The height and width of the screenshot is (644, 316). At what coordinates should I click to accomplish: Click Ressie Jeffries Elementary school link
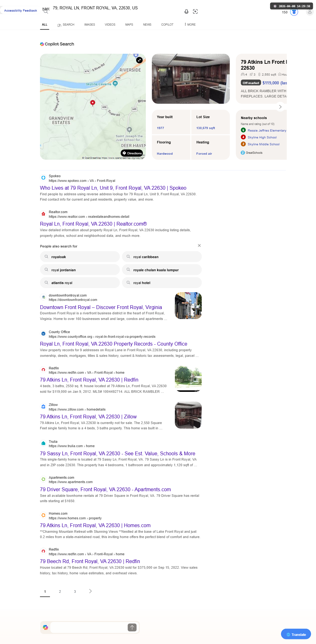click(x=267, y=130)
